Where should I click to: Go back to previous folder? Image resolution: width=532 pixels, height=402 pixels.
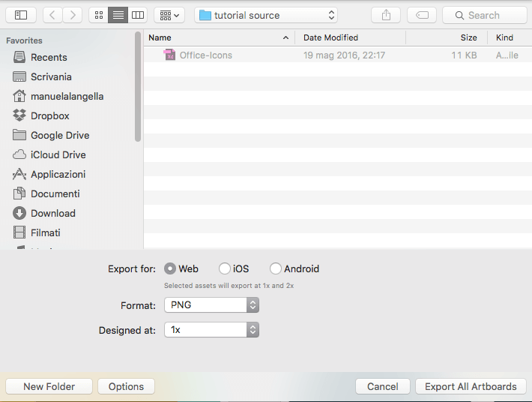pyautogui.click(x=52, y=15)
